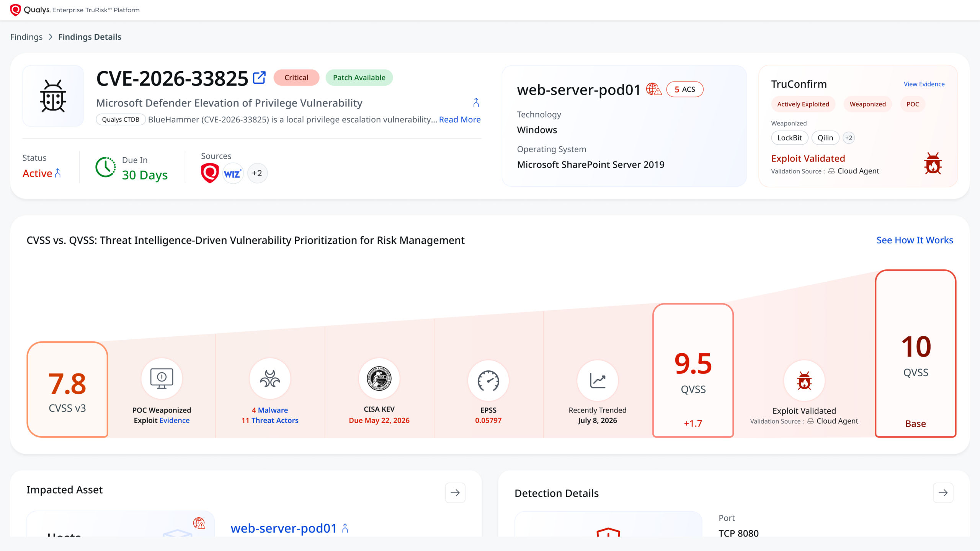Click the arrow icon next to Active status
Image resolution: width=980 pixels, height=551 pixels.
[x=58, y=173]
